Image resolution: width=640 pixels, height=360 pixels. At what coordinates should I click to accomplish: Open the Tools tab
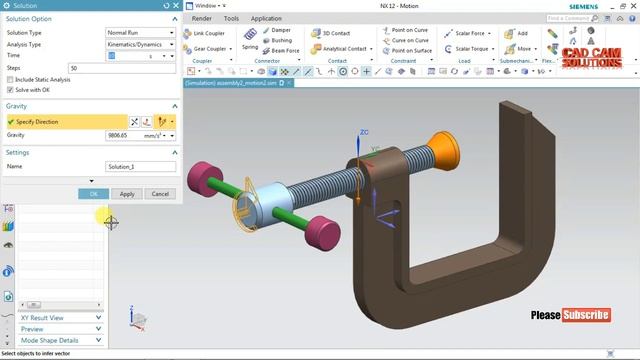231,18
